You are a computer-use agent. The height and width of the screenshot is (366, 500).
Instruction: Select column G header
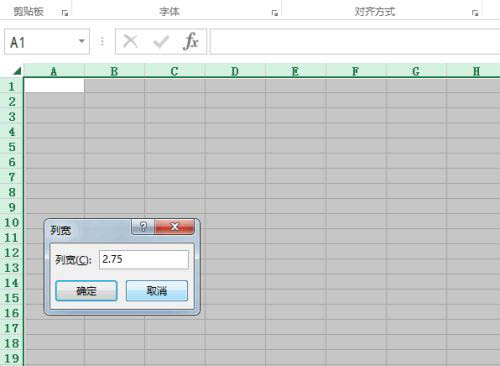pos(416,71)
